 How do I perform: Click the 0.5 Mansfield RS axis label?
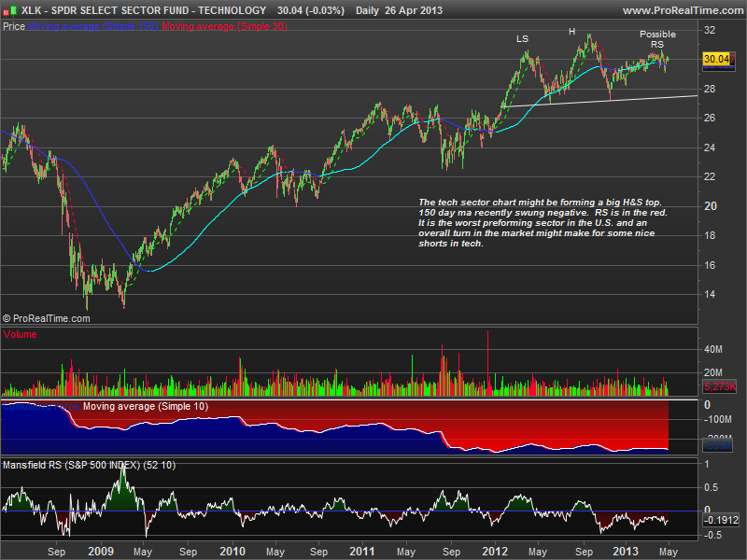(x=712, y=487)
